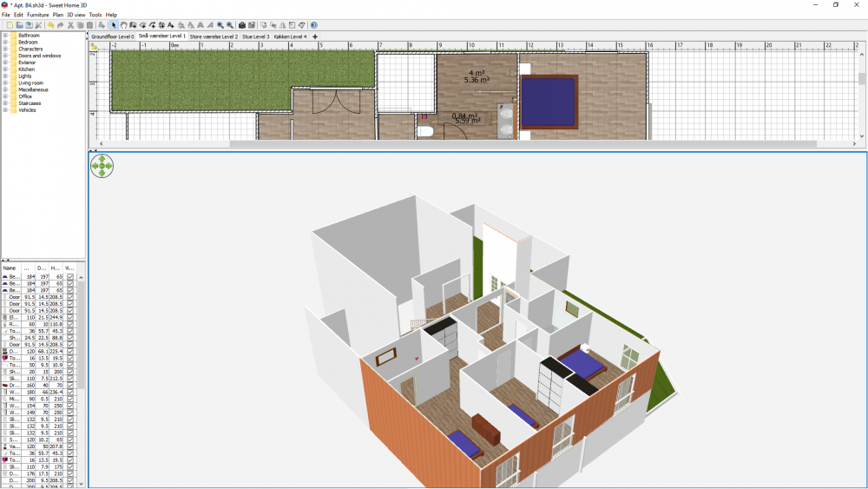
Task: Click the plan view horizontal scrollbar
Action: click(523, 144)
